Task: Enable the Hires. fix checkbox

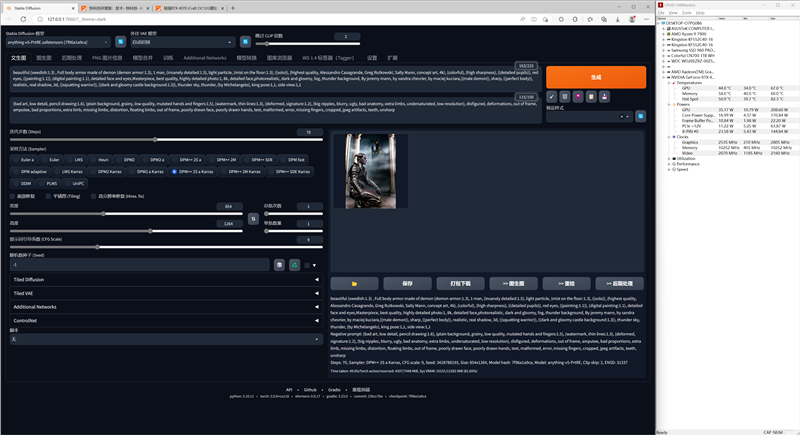Action: click(x=93, y=196)
